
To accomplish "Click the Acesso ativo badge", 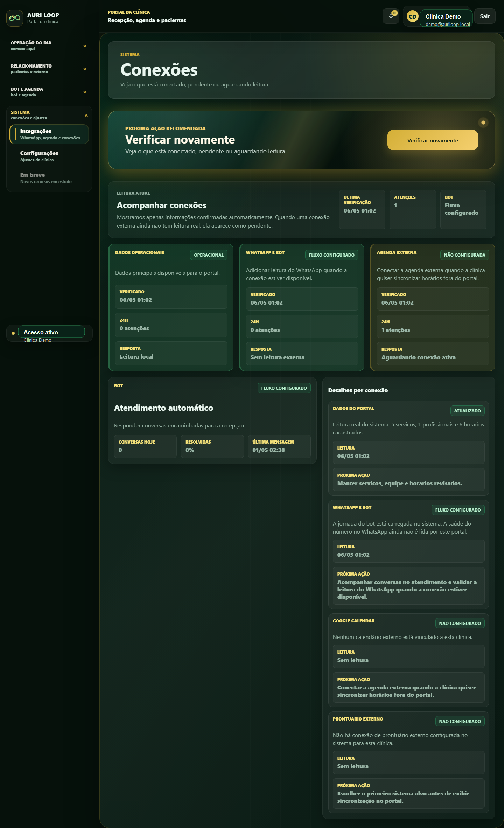I will (x=51, y=332).
